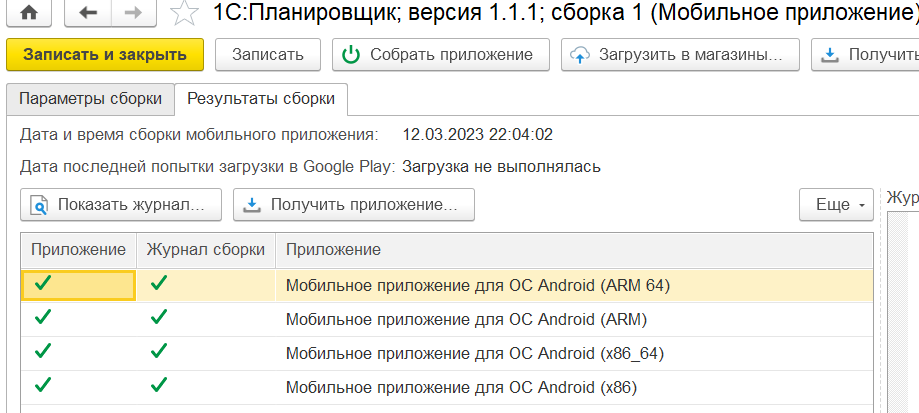
Task: Click Журнал сборки checkmark for x86_64 row
Action: click(x=159, y=351)
